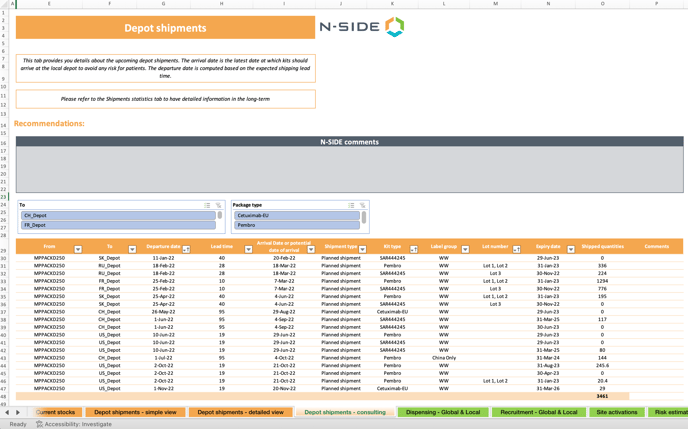Click the N-SIDE logo image

click(362, 27)
